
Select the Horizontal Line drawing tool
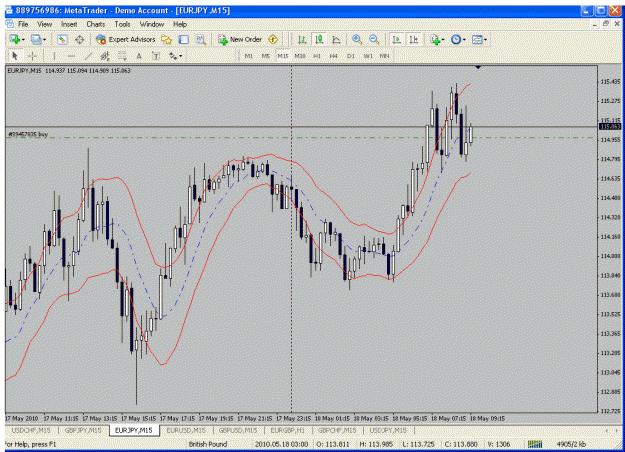tap(71, 56)
